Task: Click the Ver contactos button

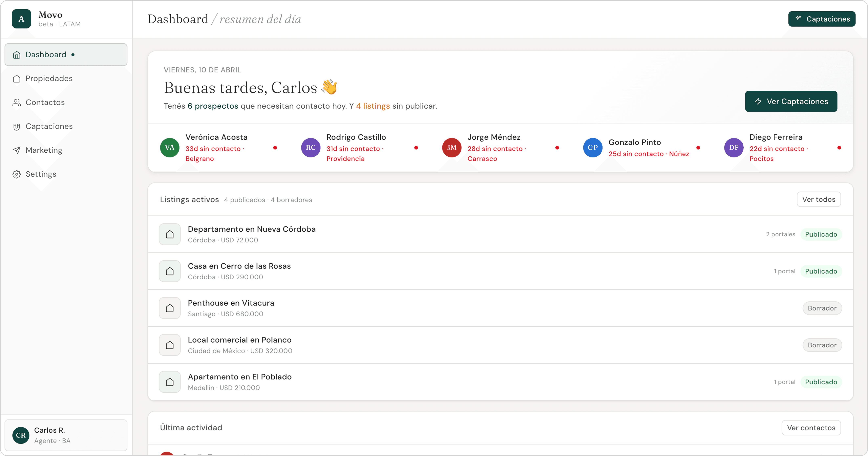Action: 811,428
